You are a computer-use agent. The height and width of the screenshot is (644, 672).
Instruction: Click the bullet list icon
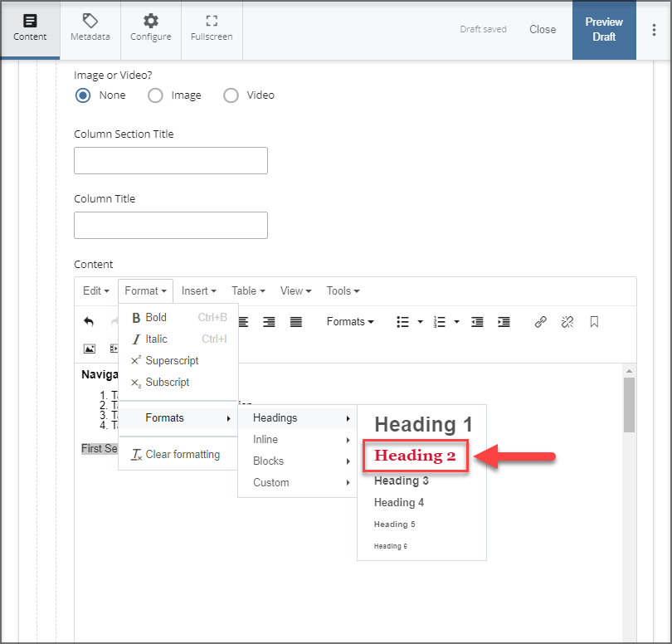[402, 321]
